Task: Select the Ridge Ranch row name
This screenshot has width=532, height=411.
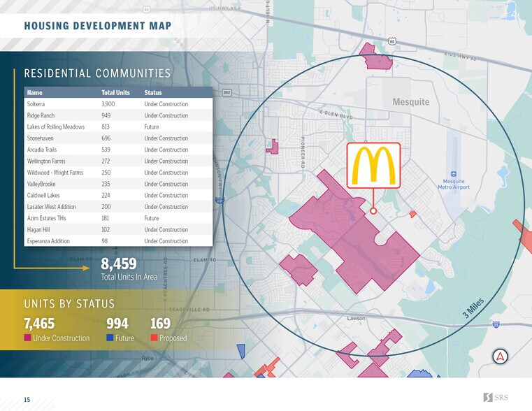Action: [x=41, y=115]
